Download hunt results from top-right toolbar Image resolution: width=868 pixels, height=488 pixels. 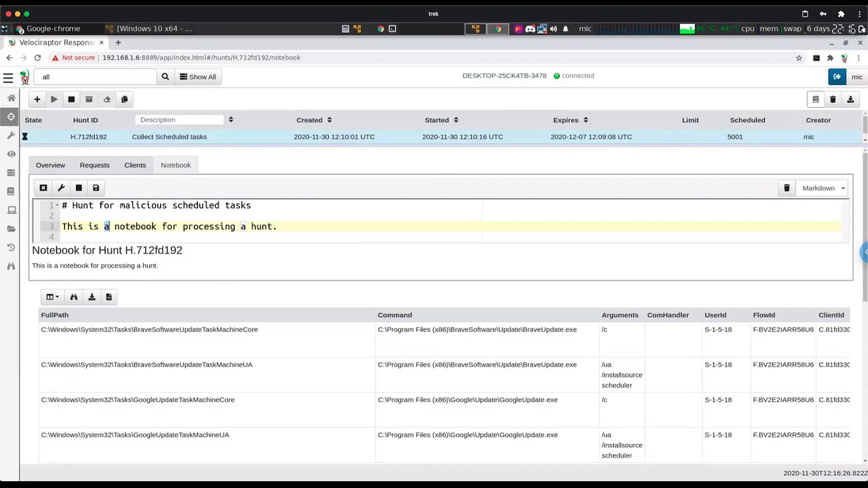pyautogui.click(x=850, y=100)
